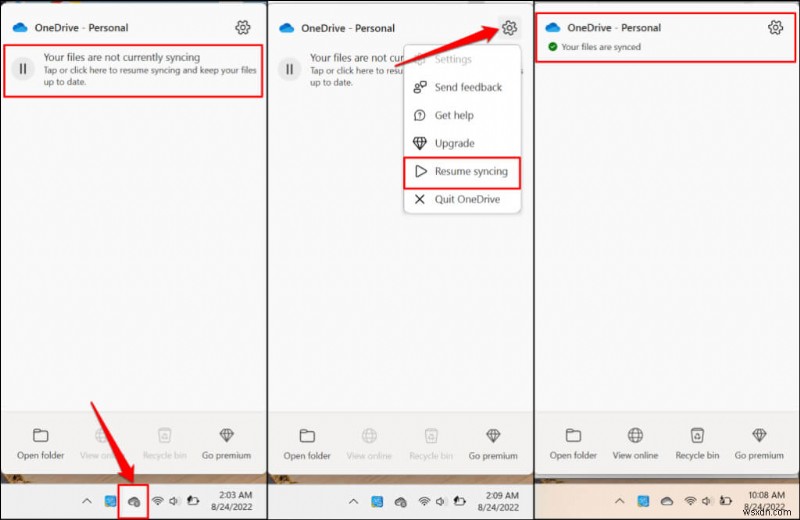The height and width of the screenshot is (520, 800).
Task: Click View online in the middle OneDrive panel
Action: coord(369,445)
